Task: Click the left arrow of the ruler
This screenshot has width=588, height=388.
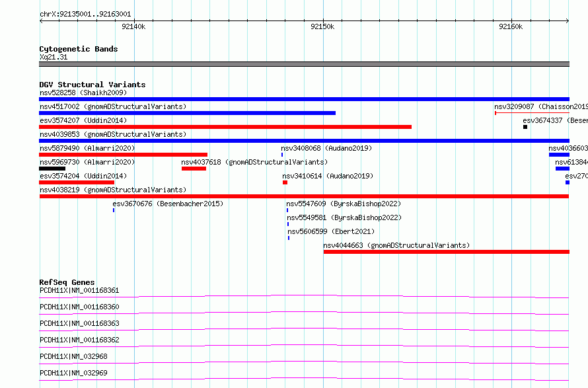Action: tap(41, 21)
